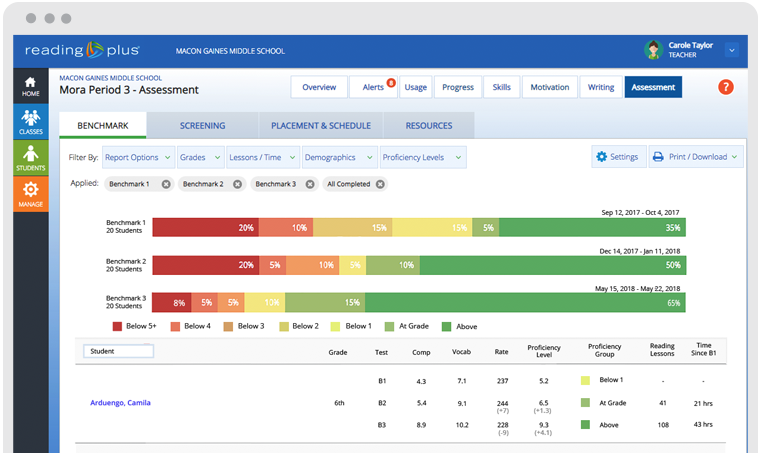760x453 pixels.
Task: Open the Manage gear icon
Action: 31,193
